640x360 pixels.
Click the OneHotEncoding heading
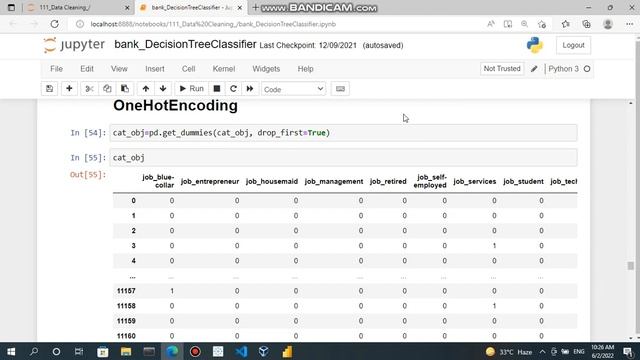pyautogui.click(x=176, y=105)
